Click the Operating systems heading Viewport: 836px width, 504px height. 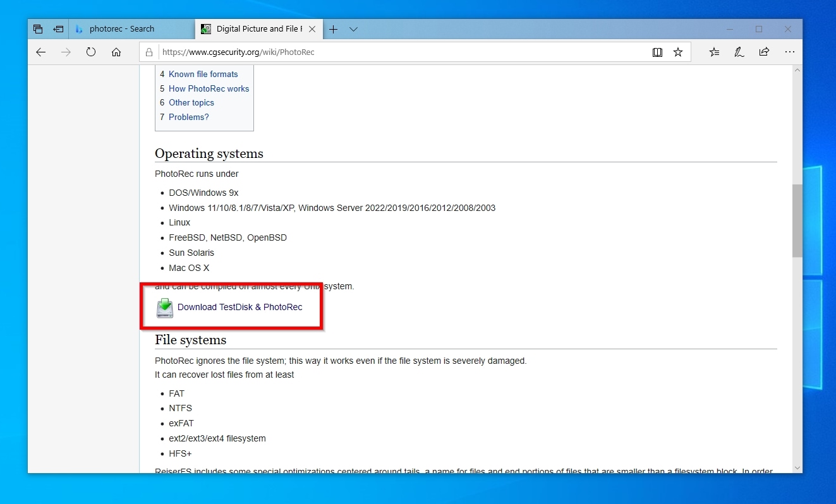(209, 154)
